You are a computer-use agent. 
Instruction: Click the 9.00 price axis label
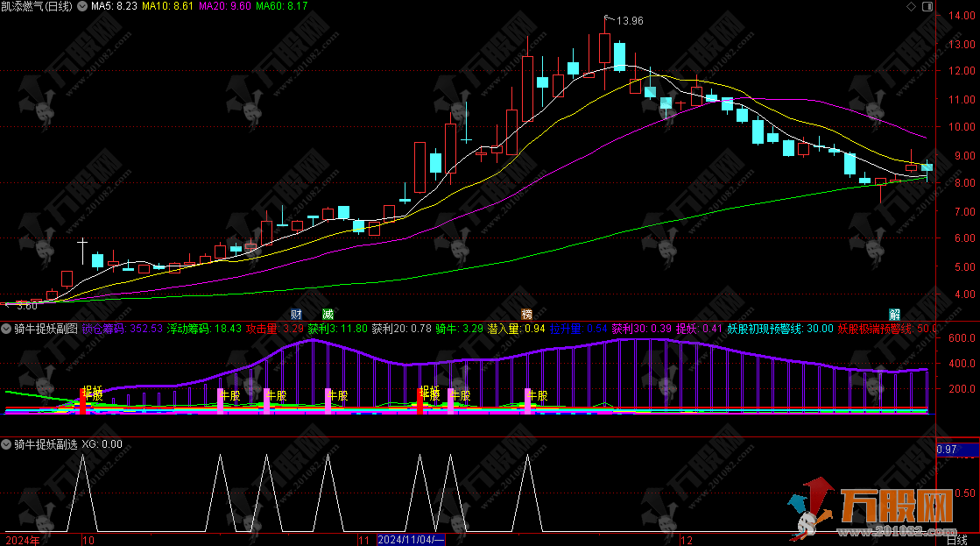point(964,156)
